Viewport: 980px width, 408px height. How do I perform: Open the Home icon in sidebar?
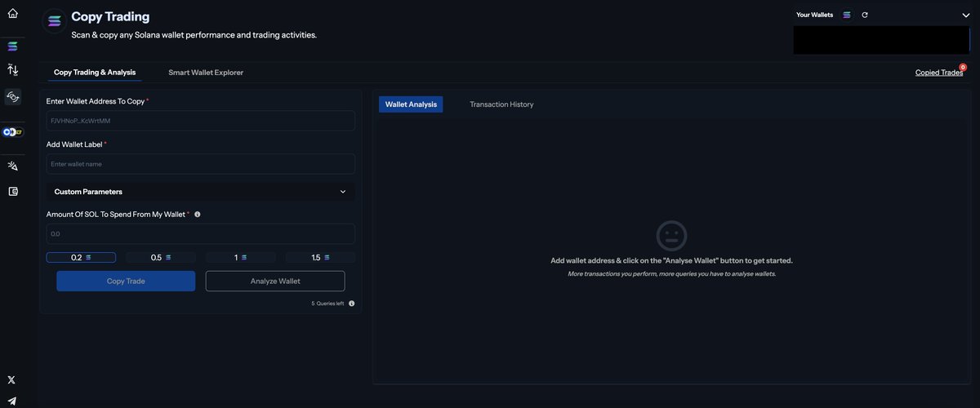point(12,13)
